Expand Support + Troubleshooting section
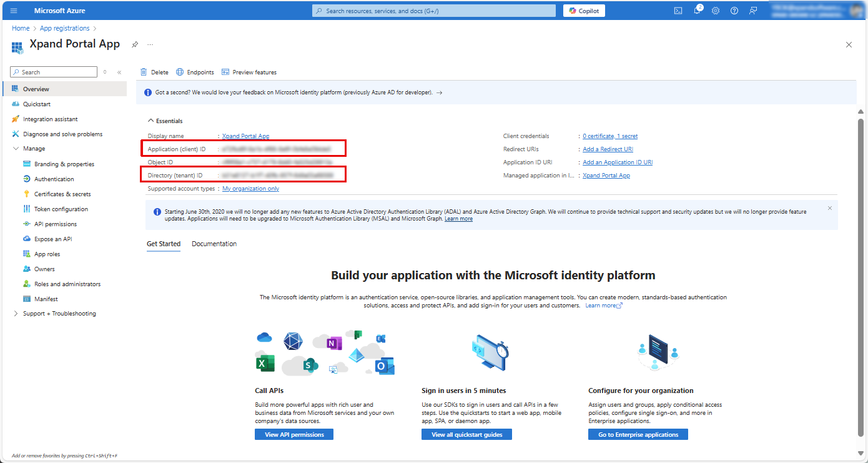 16,314
